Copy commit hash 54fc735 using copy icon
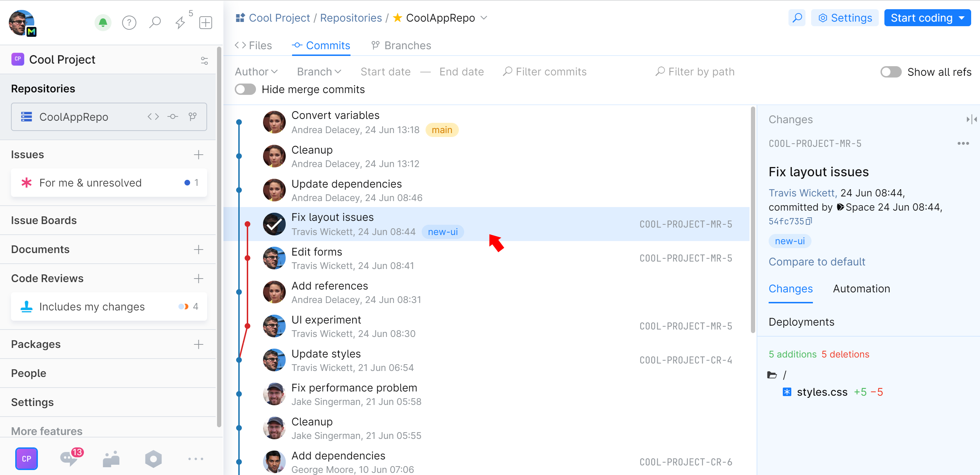 809,221
